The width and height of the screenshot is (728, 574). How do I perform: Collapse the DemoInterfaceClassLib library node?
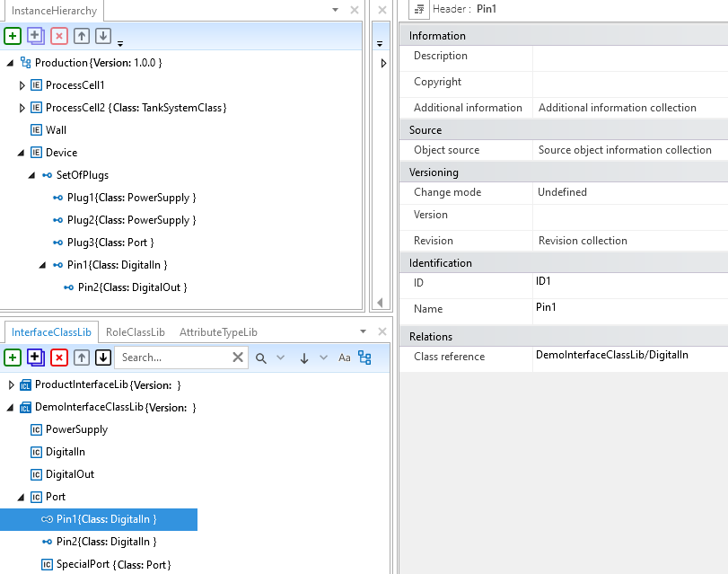12,408
